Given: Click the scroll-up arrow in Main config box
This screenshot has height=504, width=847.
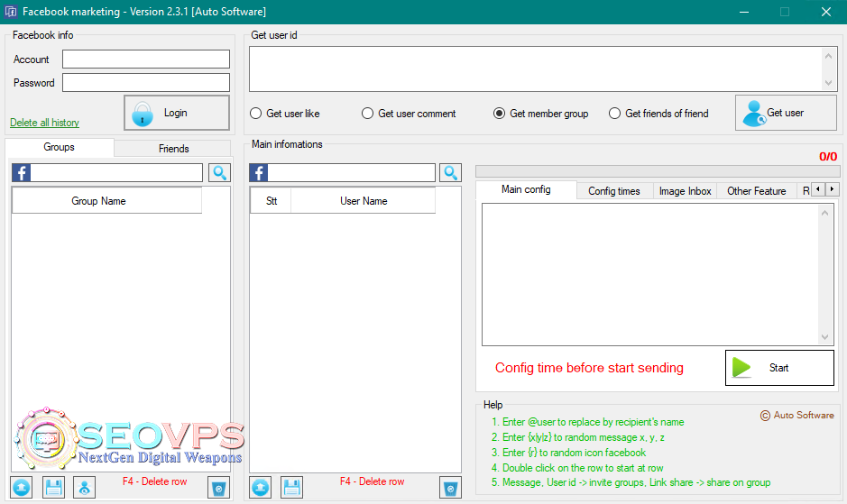Looking at the screenshot, I should click(x=824, y=213).
